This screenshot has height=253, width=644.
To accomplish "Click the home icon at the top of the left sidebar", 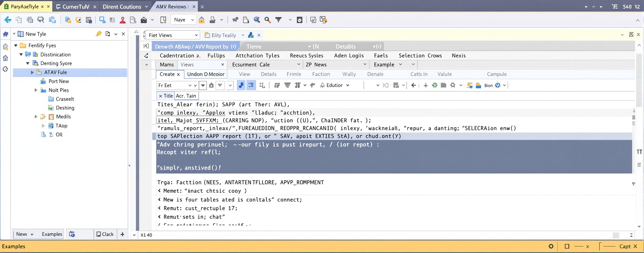I will (x=6, y=34).
